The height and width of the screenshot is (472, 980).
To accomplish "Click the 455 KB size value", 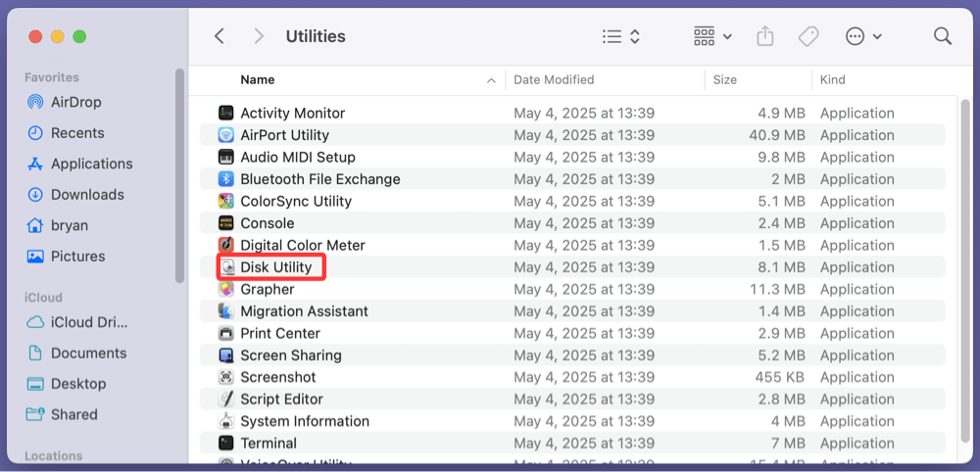I will tap(779, 377).
